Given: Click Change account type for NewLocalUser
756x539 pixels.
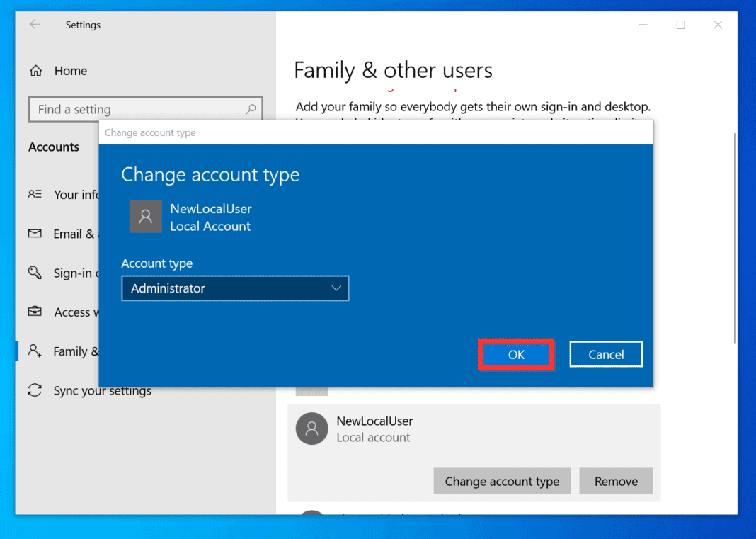Looking at the screenshot, I should click(x=502, y=480).
